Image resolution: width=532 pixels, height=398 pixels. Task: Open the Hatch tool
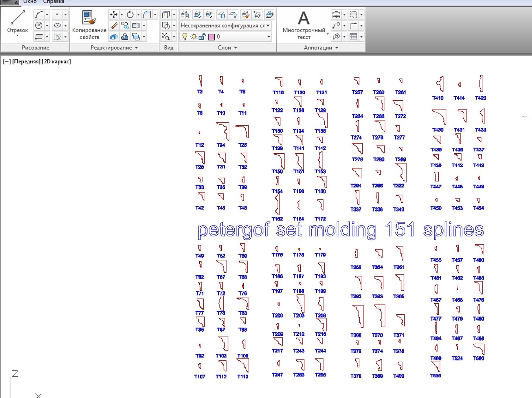click(x=58, y=36)
